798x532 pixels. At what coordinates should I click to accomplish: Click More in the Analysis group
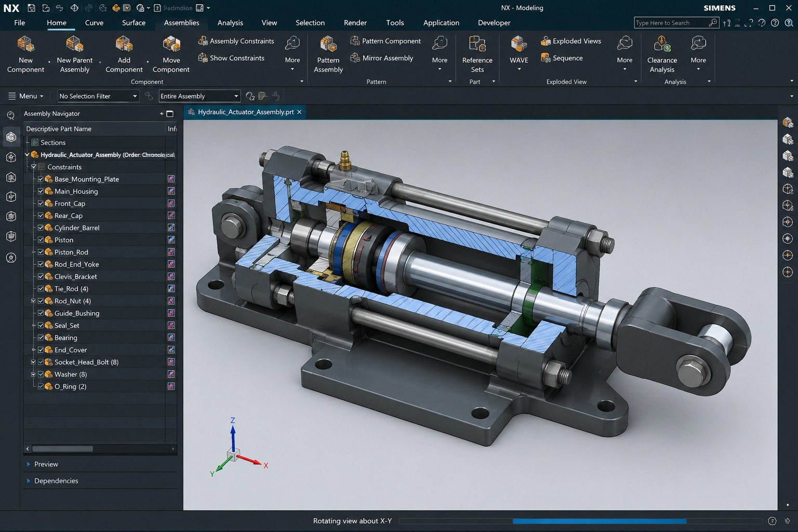pos(698,52)
